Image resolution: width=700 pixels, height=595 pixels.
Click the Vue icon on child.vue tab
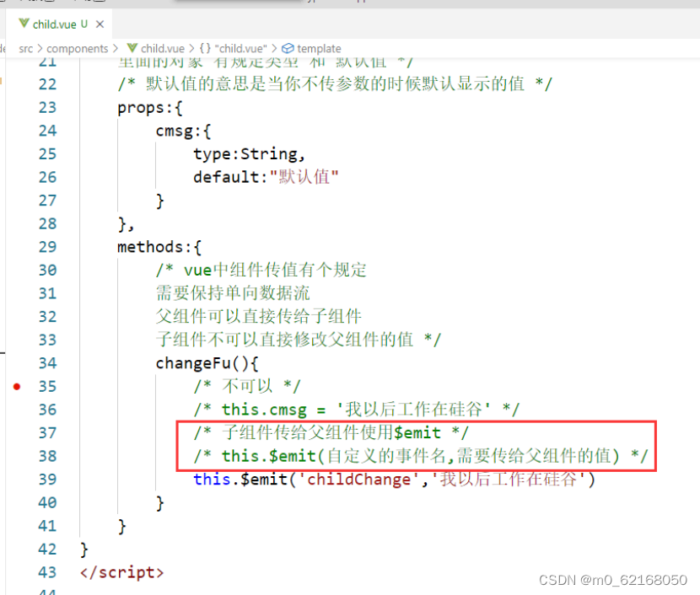[x=24, y=24]
